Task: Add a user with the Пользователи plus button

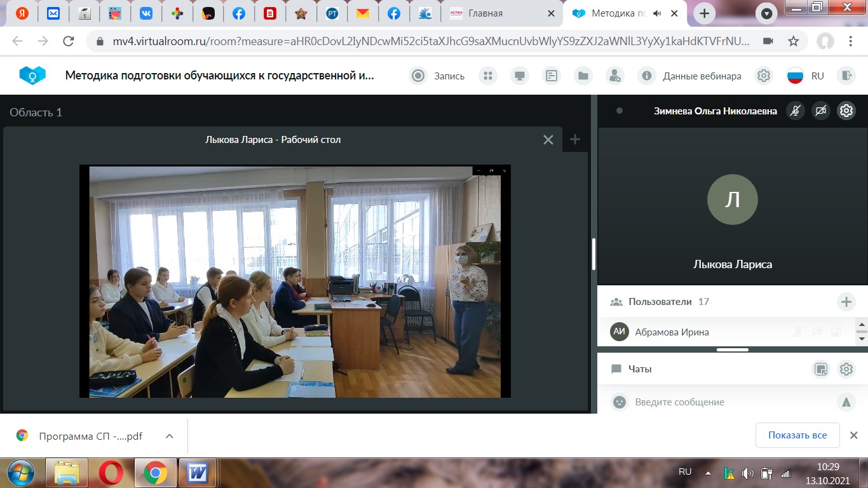Action: click(x=846, y=302)
